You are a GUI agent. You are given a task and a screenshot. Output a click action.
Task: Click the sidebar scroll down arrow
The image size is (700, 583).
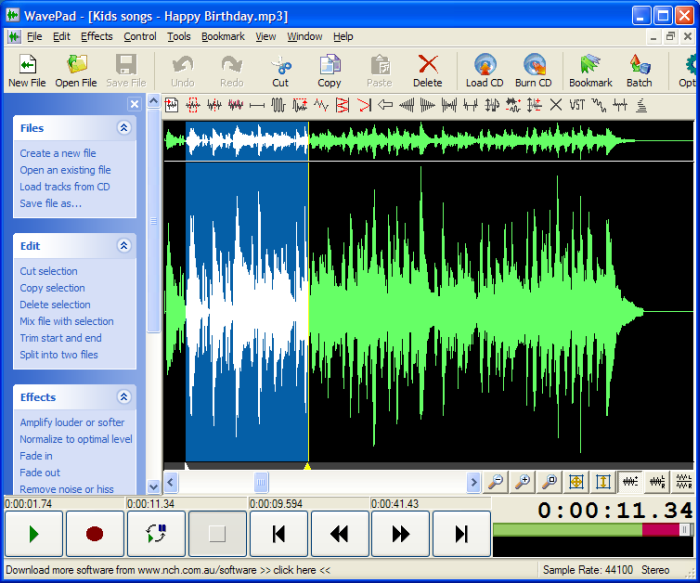point(154,487)
